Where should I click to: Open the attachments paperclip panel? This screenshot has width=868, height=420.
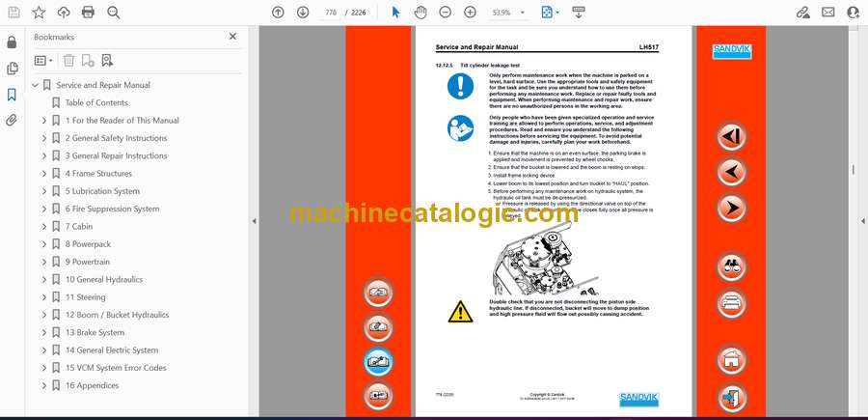pos(12,121)
